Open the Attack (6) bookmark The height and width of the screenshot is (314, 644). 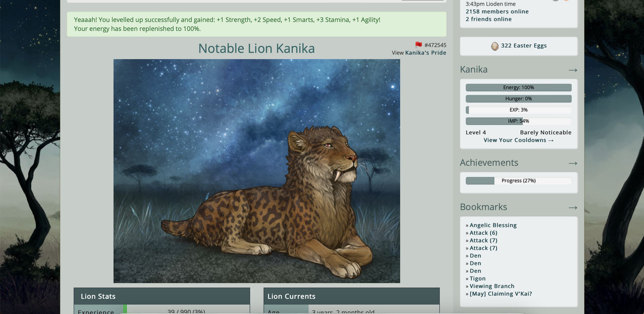click(484, 233)
